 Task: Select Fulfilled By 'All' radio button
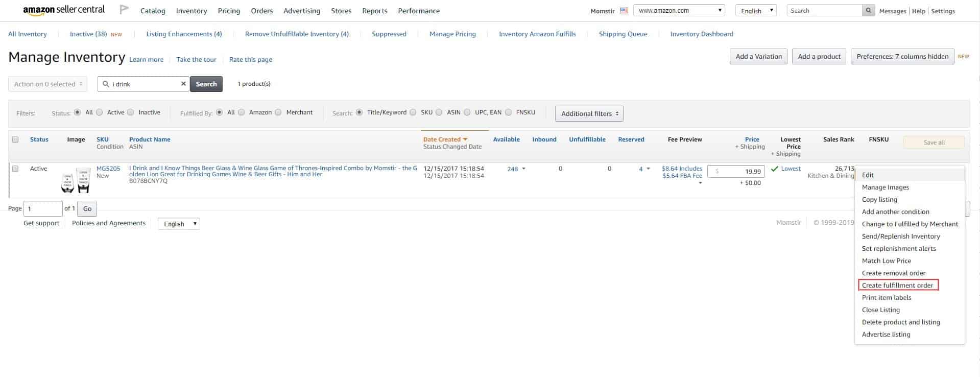click(220, 112)
